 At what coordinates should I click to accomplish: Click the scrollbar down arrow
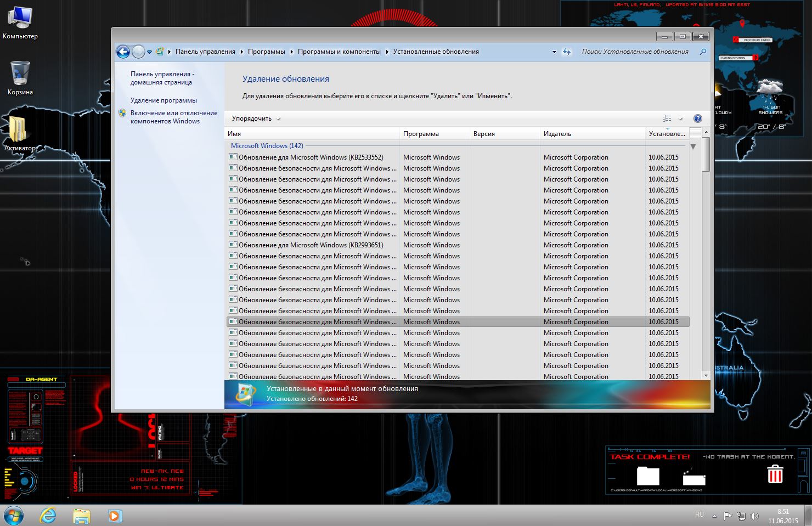[706, 375]
